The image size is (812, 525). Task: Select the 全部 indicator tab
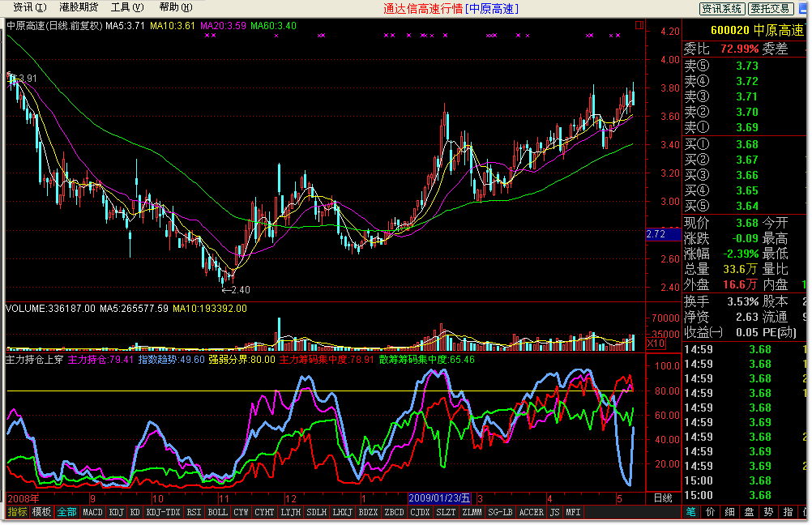pyautogui.click(x=66, y=512)
